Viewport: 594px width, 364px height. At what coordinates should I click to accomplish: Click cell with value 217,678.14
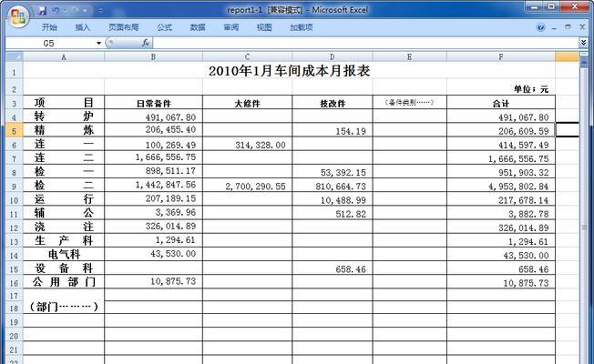(x=501, y=200)
